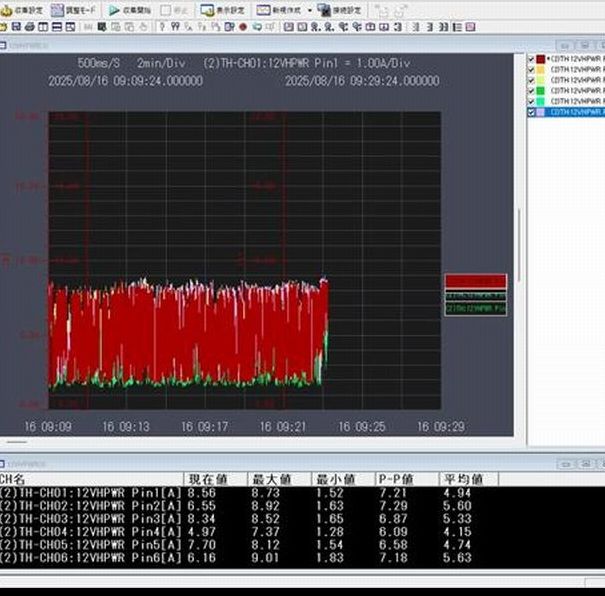The height and width of the screenshot is (596, 605).
Task: Click the printer icon in the toolbar
Action: pos(30,27)
